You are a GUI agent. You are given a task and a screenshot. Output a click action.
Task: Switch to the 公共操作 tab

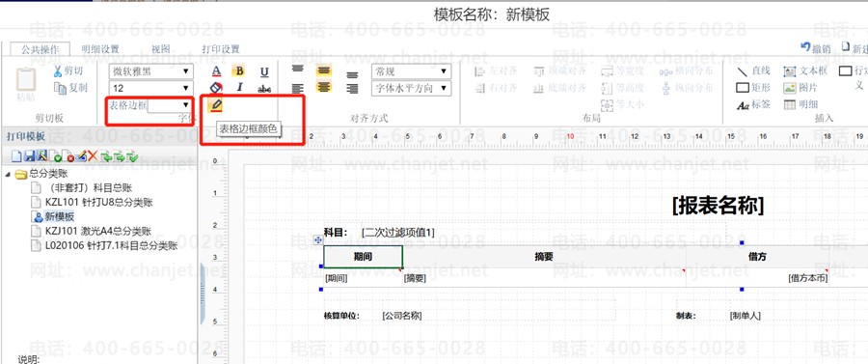[x=40, y=49]
